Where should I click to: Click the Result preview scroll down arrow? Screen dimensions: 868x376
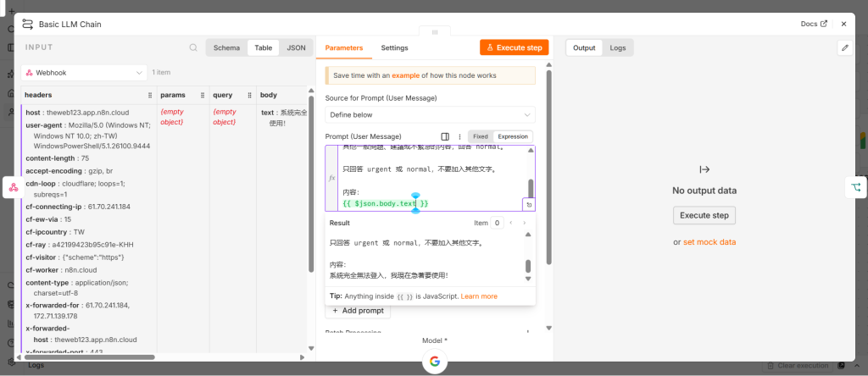(x=527, y=279)
